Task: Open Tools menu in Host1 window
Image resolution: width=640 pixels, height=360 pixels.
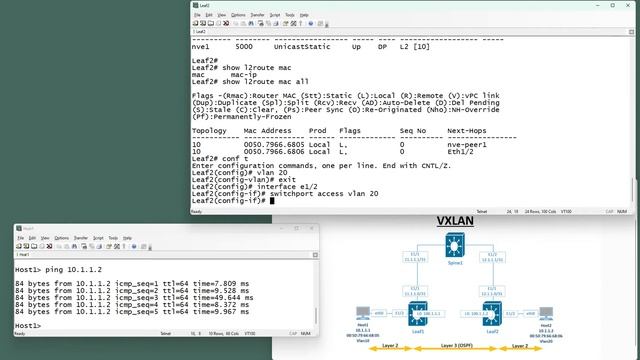Action: point(113,238)
